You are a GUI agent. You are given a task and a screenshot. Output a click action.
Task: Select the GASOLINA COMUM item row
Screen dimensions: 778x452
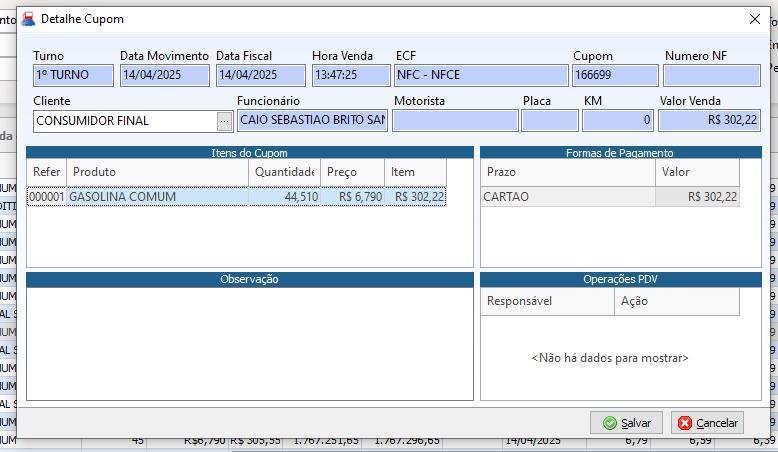point(156,197)
